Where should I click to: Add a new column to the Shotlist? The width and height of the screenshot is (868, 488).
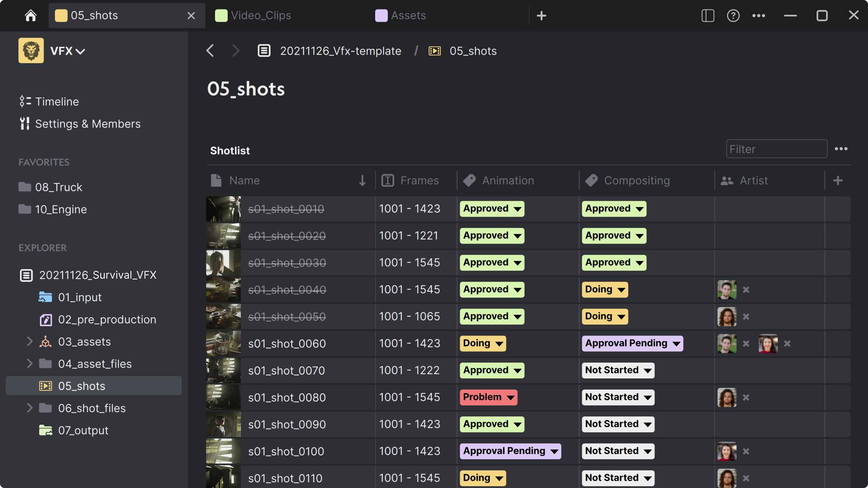click(837, 180)
